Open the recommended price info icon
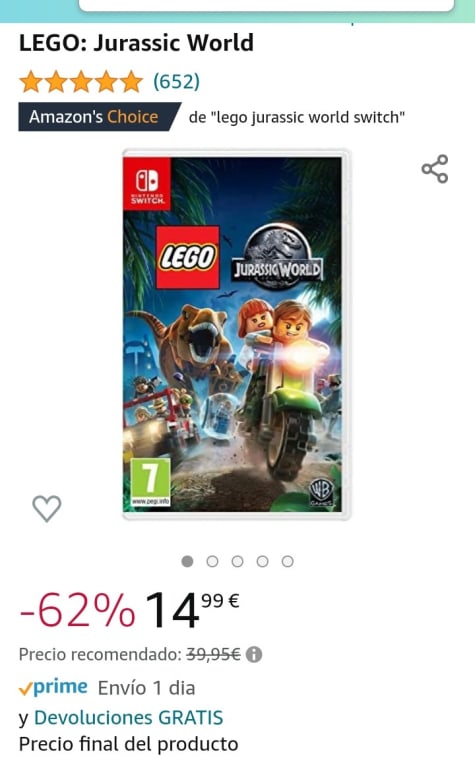The height and width of the screenshot is (758, 475). pyautogui.click(x=254, y=655)
